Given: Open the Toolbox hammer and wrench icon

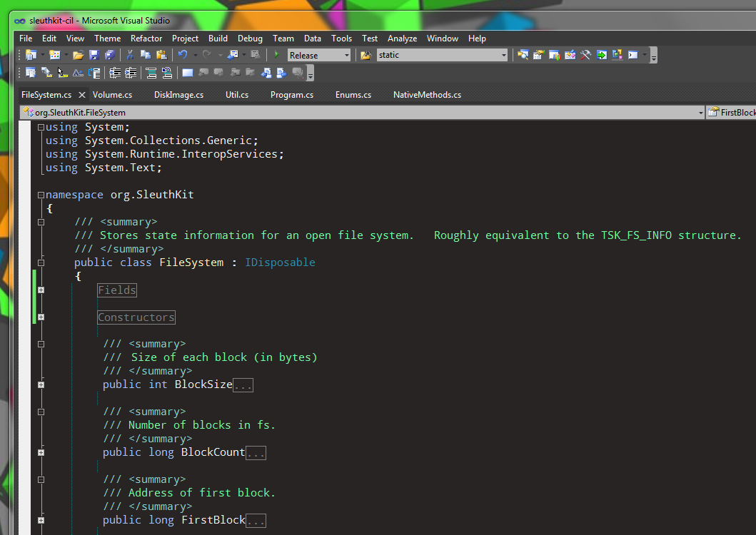Looking at the screenshot, I should (x=585, y=55).
